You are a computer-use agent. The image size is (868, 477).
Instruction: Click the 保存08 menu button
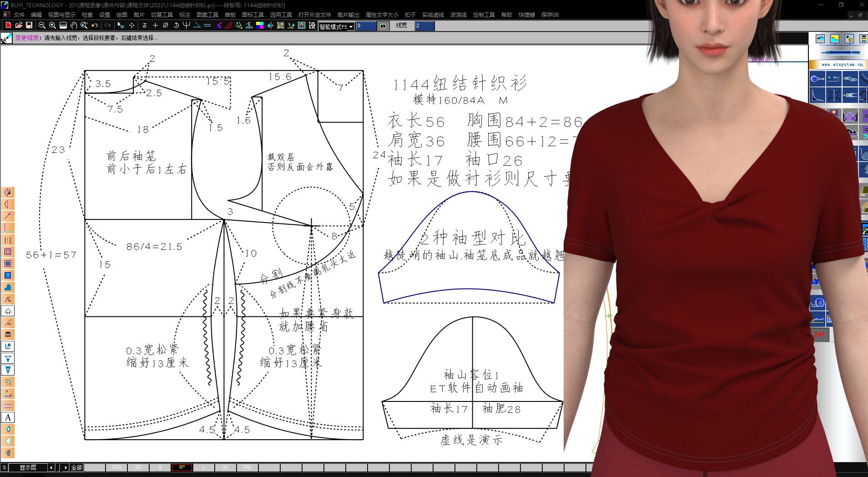tap(550, 15)
